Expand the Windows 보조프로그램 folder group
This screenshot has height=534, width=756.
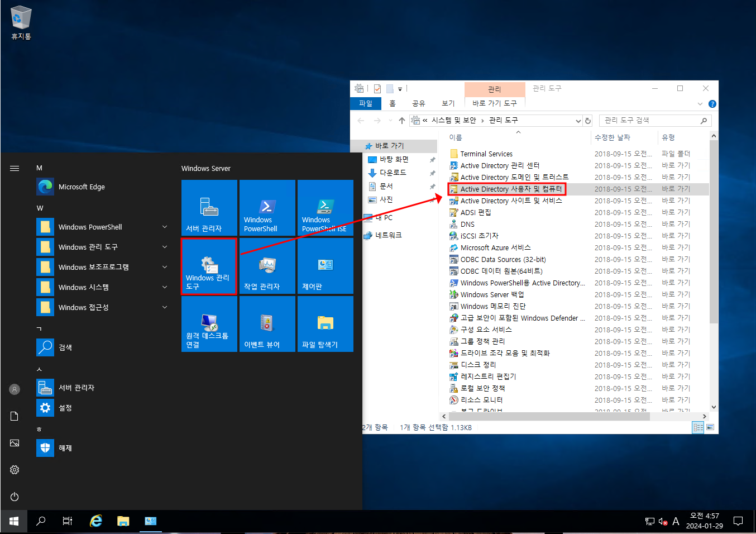pyautogui.click(x=165, y=267)
